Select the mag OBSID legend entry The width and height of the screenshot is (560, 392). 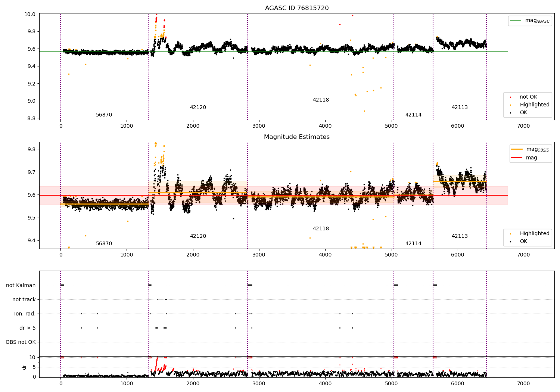point(530,150)
